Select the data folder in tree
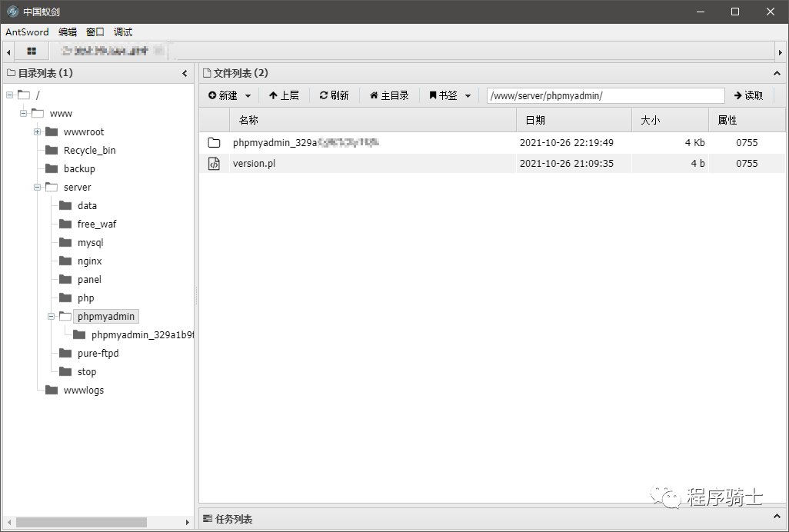 (x=87, y=206)
